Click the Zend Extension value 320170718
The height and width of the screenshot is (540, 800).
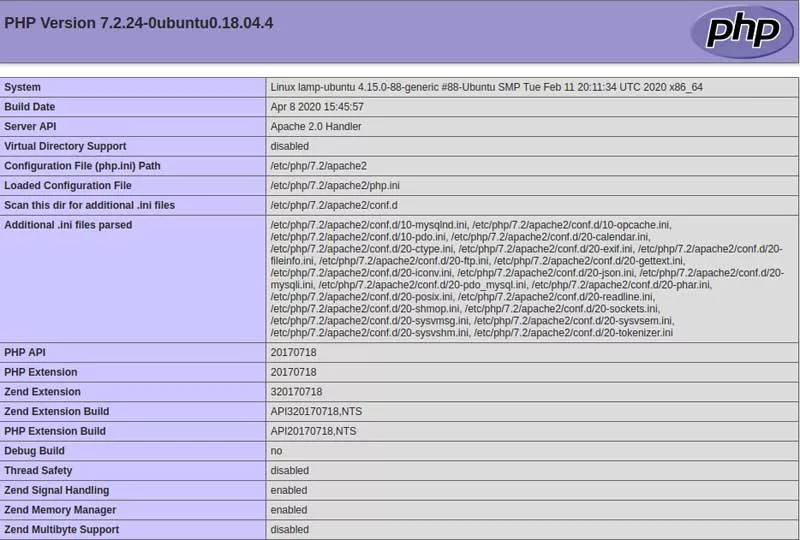pyautogui.click(x=296, y=392)
